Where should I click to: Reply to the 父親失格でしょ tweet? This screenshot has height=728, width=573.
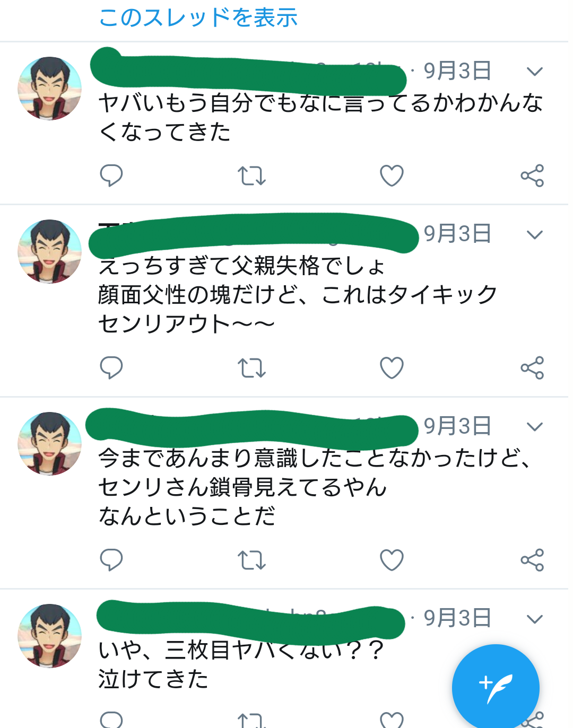point(111,367)
